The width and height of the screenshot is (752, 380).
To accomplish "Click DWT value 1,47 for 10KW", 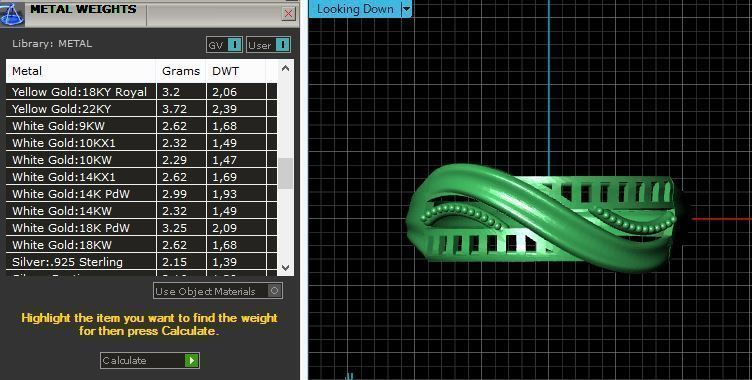I will (224, 160).
